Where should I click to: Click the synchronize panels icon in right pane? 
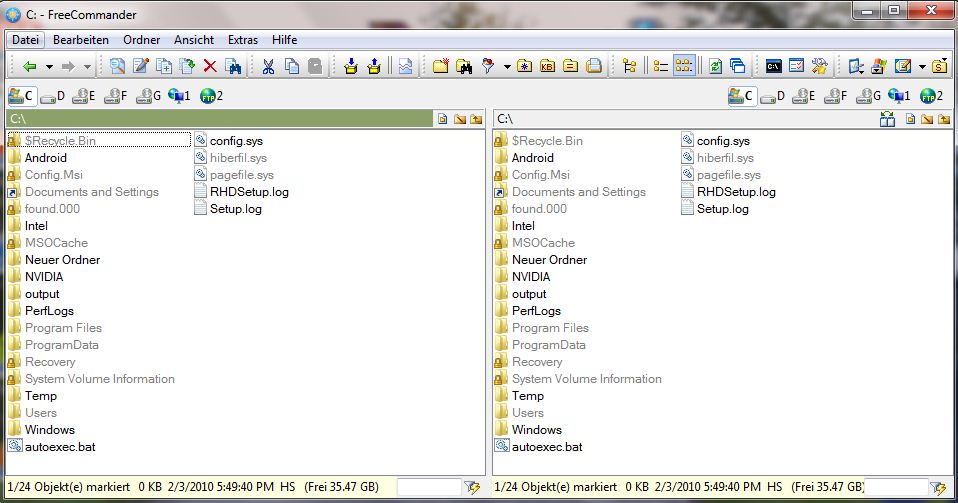pos(887,119)
